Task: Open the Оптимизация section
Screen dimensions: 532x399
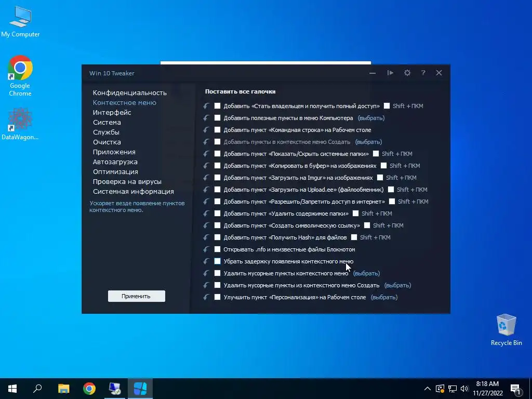Action: pos(115,171)
